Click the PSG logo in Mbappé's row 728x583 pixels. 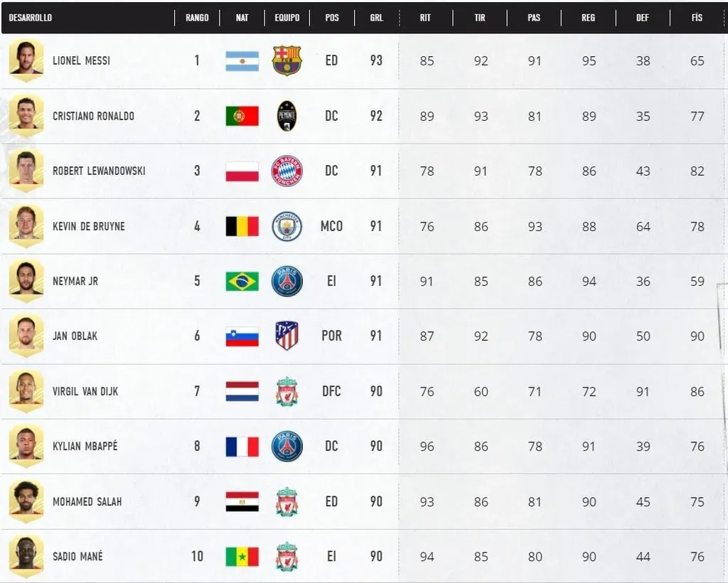tap(287, 446)
